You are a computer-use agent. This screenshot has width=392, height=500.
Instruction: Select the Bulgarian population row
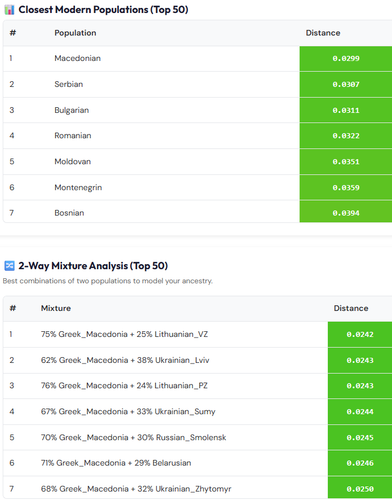198,110
